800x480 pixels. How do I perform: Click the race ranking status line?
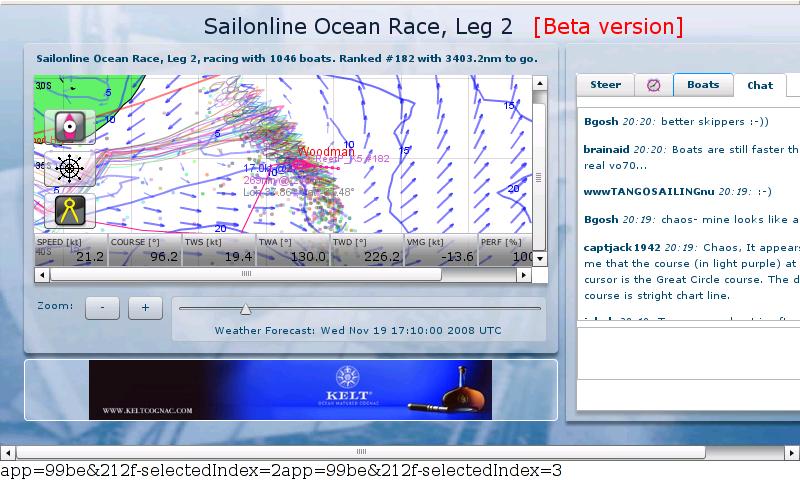(287, 59)
